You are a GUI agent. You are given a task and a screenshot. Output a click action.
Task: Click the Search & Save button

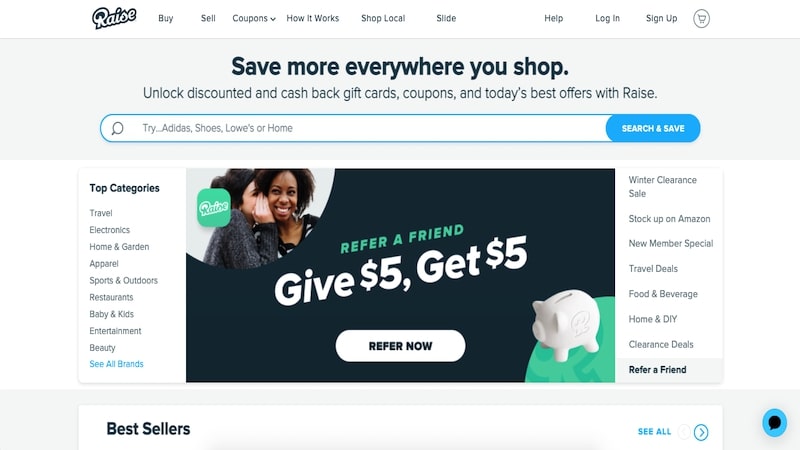click(653, 128)
